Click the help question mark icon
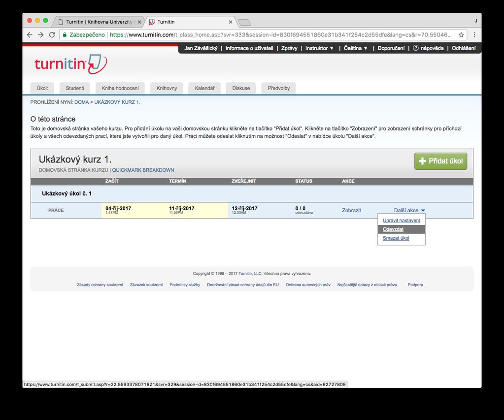Viewport: 504px width, 420px height. [x=416, y=48]
